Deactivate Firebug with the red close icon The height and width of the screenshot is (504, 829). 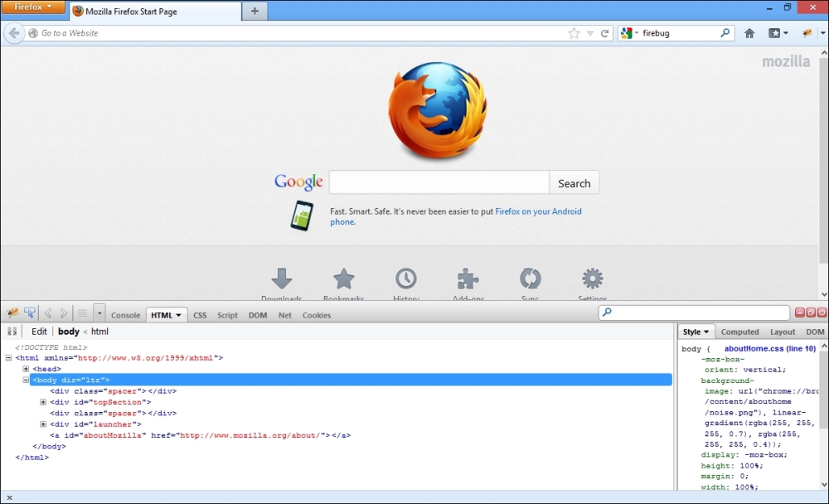point(821,313)
